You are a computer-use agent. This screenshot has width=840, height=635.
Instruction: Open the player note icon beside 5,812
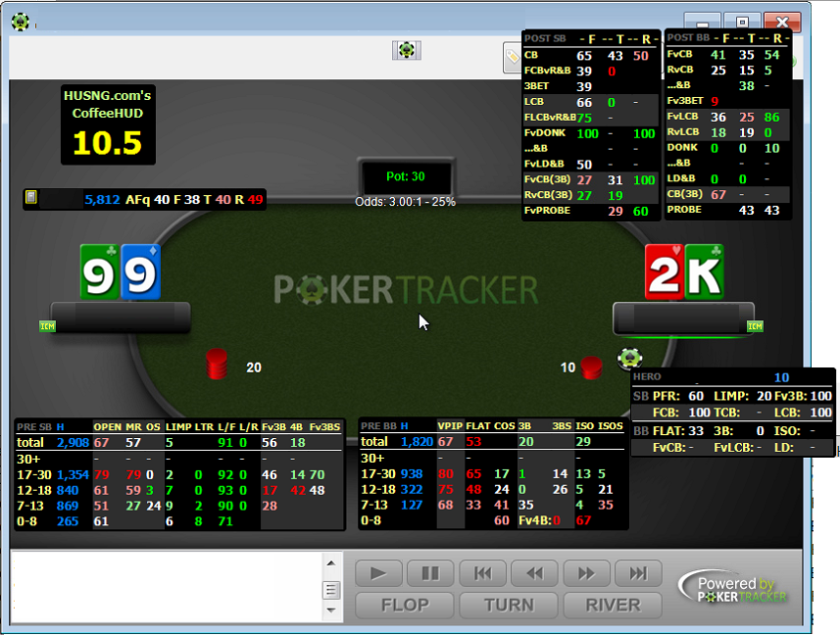tap(31, 198)
